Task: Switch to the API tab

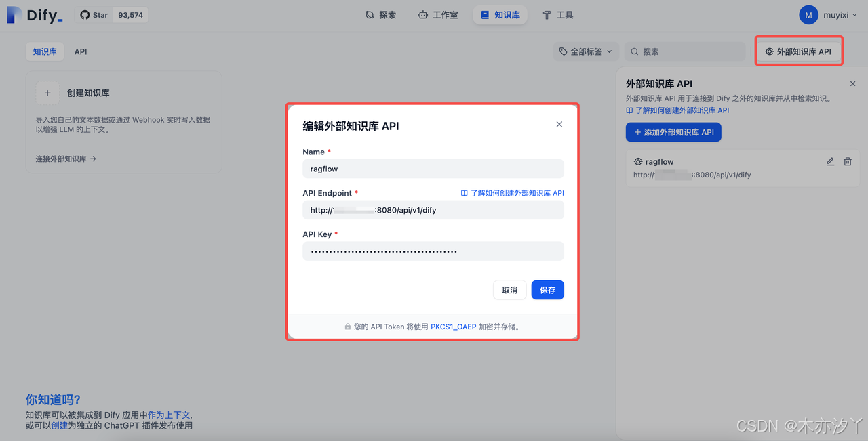Action: [80, 51]
